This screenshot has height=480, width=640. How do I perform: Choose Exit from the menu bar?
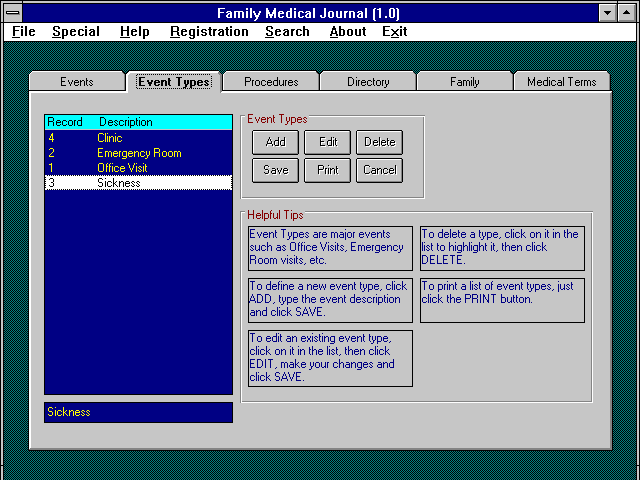coord(394,31)
